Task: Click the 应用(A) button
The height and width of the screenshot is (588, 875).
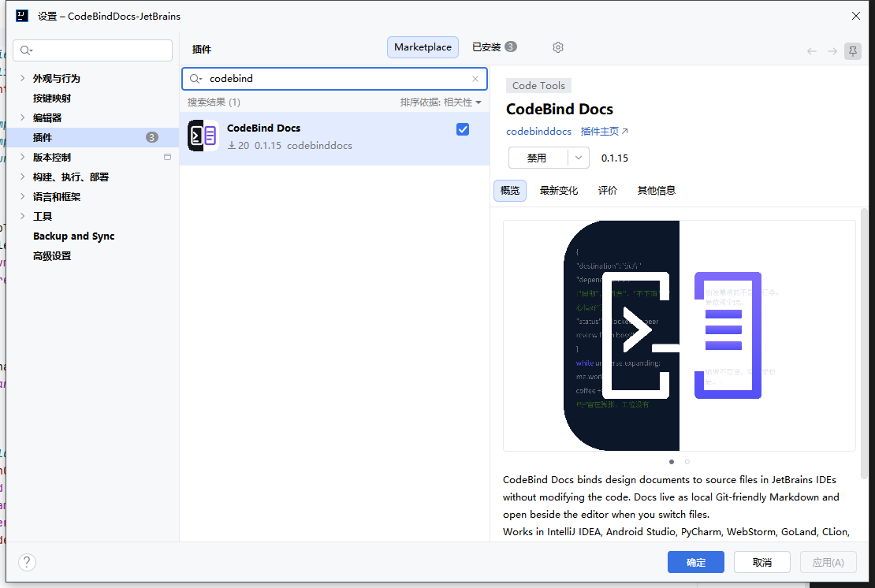Action: [x=828, y=562]
